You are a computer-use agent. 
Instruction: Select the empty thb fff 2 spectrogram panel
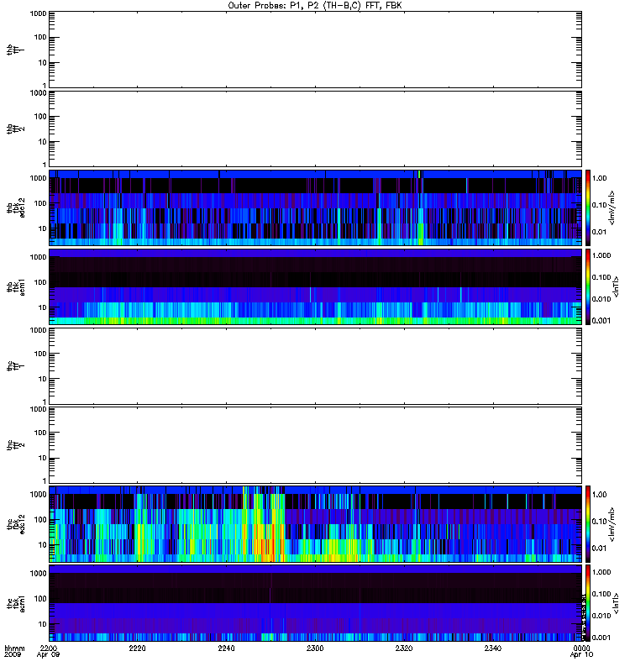tap(315, 129)
